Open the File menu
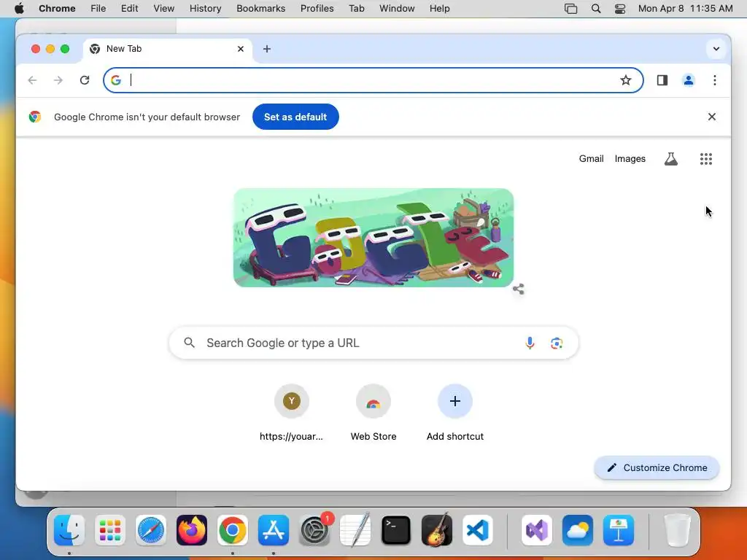The width and height of the screenshot is (747, 560). coord(98,9)
